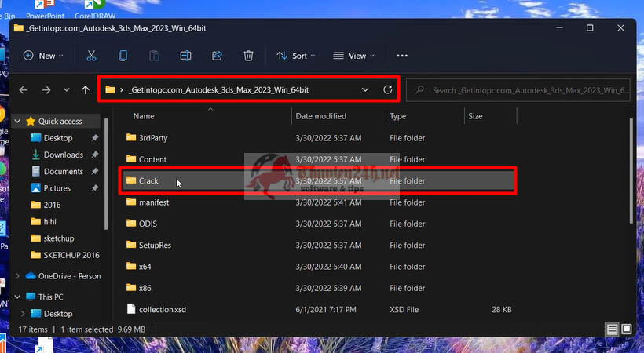
Task: Go up one folder level
Action: [x=85, y=90]
